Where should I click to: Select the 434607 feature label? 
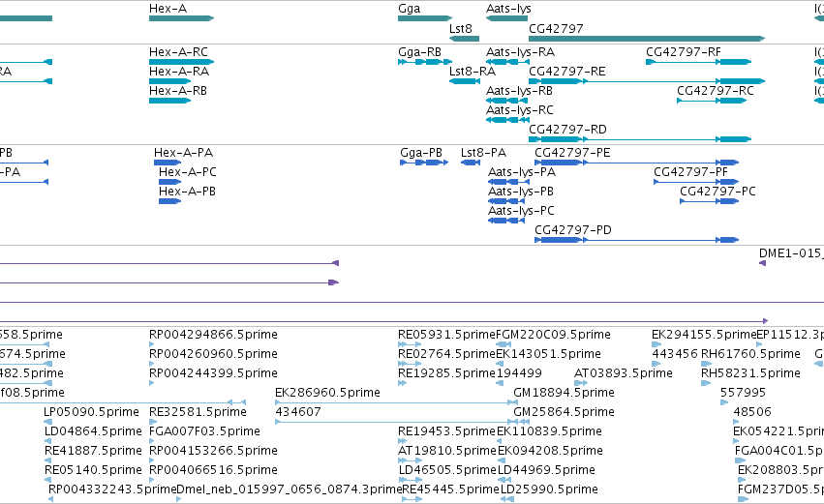coord(298,412)
